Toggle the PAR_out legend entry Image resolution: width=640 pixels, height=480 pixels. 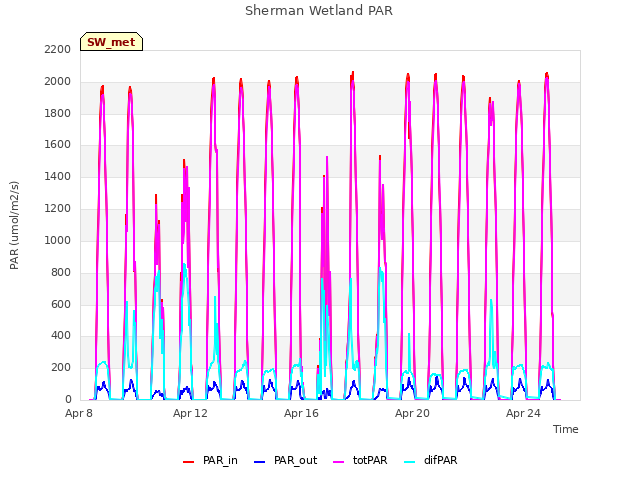click(285, 460)
